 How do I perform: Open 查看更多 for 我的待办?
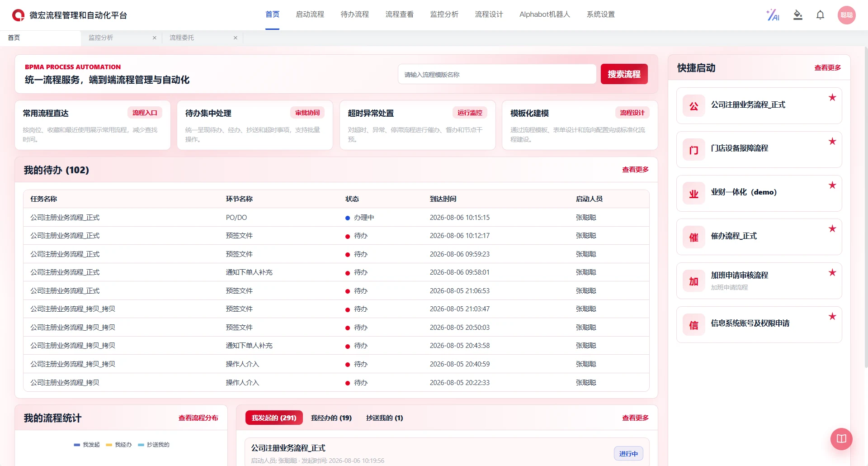(635, 170)
